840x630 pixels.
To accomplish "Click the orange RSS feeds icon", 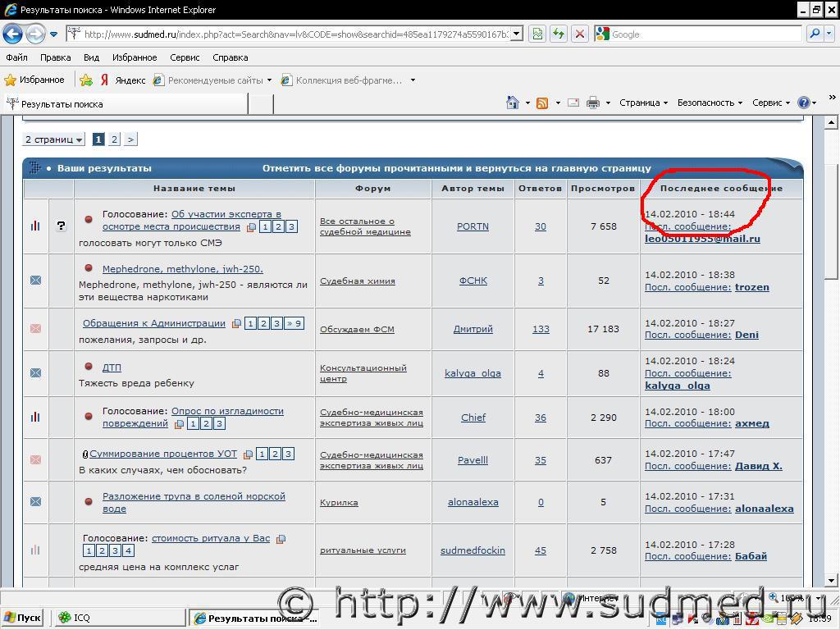I will [542, 103].
